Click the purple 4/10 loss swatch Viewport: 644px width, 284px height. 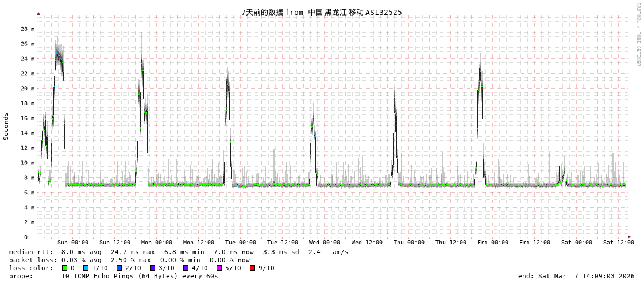(186, 268)
